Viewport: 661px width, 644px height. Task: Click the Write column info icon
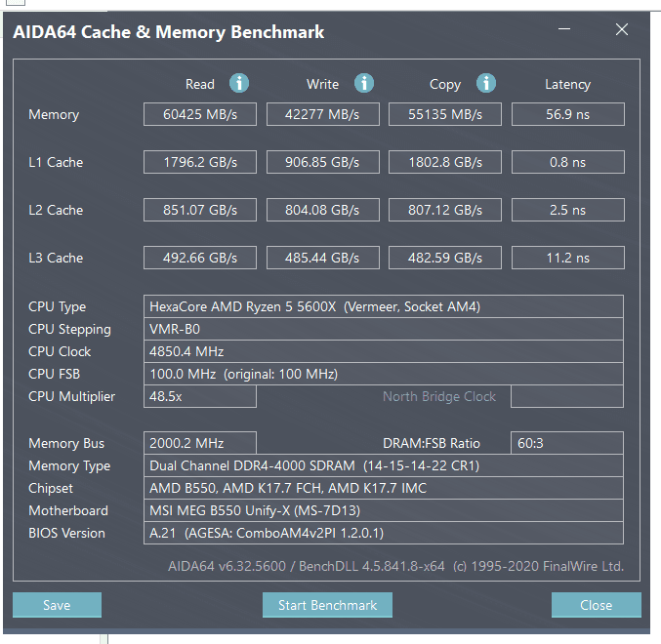pyautogui.click(x=364, y=84)
